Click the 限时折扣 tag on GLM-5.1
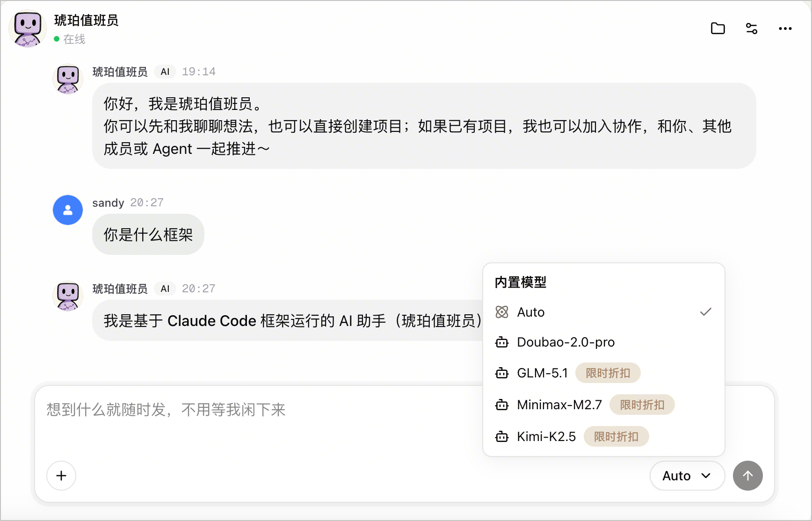Image resolution: width=812 pixels, height=521 pixels. pos(608,373)
